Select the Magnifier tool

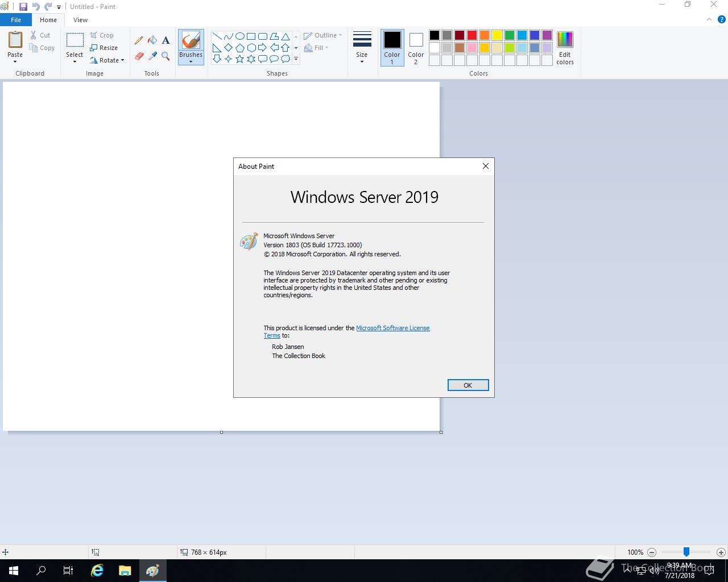click(x=166, y=56)
